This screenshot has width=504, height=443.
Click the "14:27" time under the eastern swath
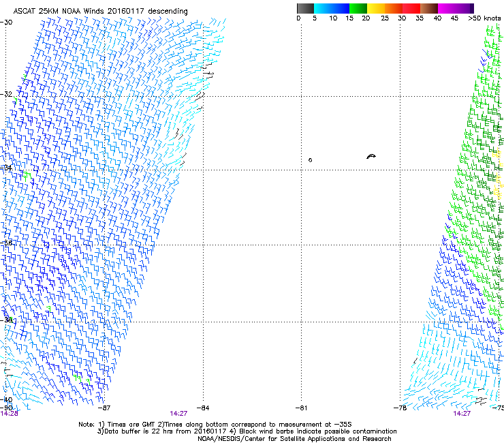[x=462, y=414]
